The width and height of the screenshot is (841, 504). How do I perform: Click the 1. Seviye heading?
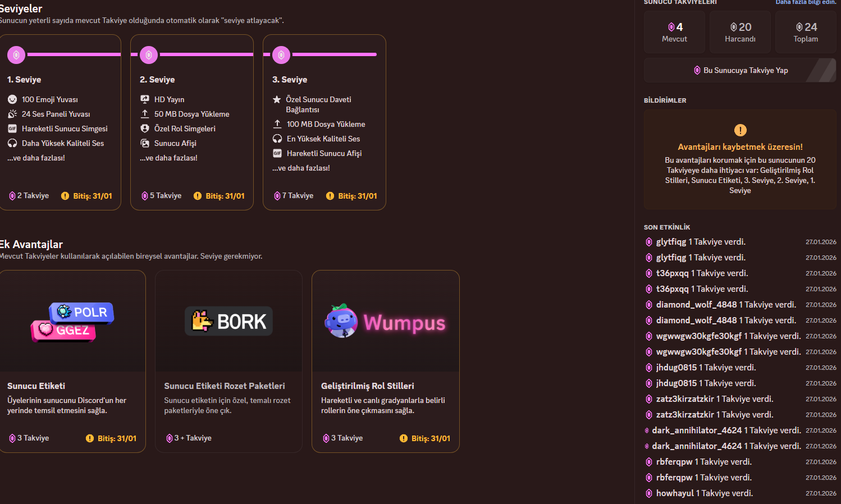coord(24,80)
